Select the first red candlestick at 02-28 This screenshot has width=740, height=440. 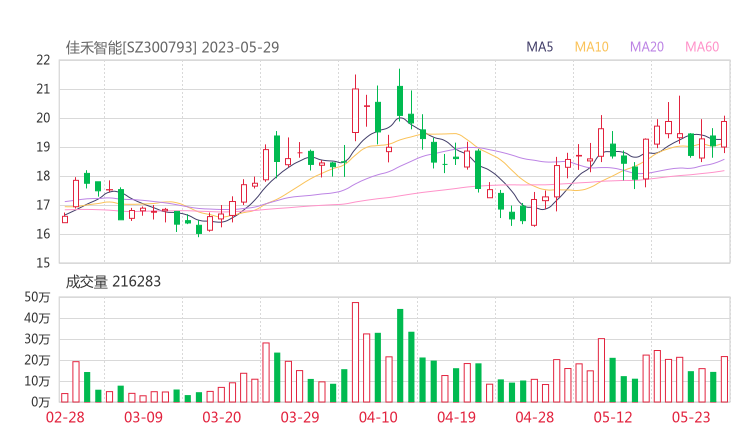[x=65, y=219]
